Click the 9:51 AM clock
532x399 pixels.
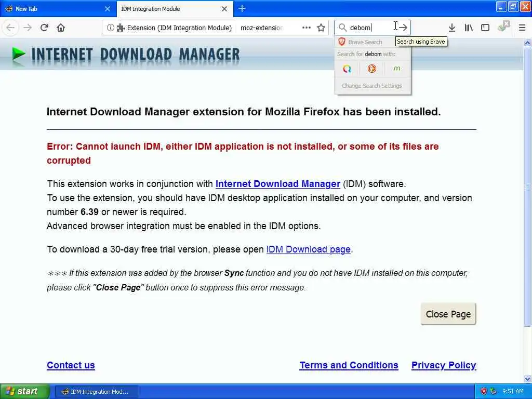tap(513, 391)
